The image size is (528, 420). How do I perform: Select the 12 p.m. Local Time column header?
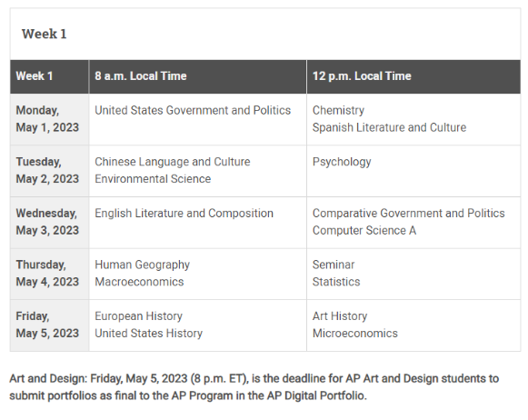click(413, 76)
